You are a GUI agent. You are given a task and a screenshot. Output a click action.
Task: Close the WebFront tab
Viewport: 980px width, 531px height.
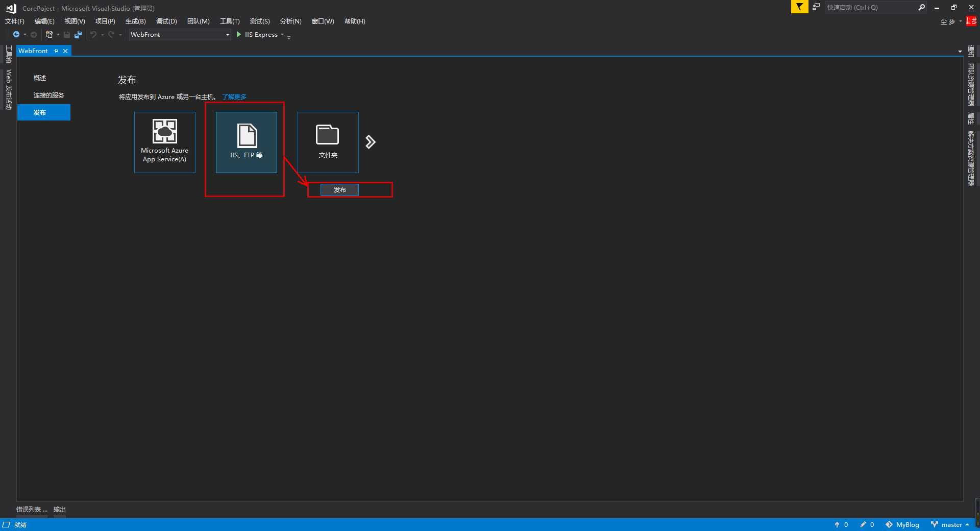[x=65, y=51]
